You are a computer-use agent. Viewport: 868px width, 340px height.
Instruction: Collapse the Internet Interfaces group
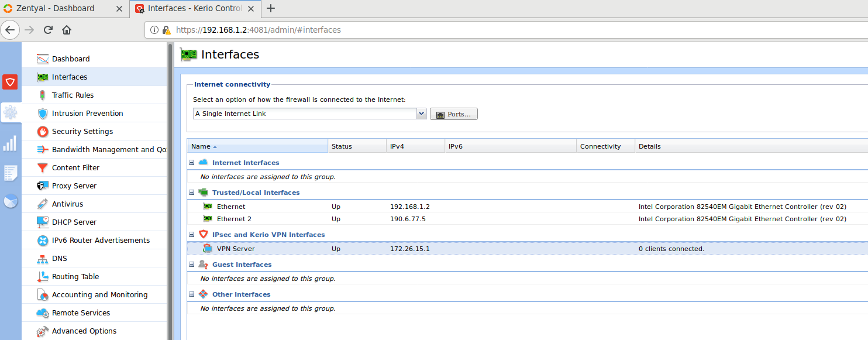coord(191,163)
